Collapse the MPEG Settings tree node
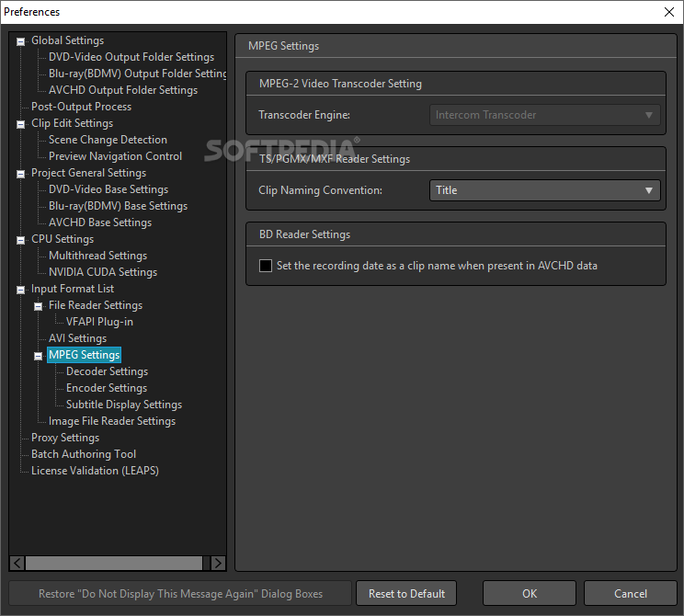 click(x=38, y=357)
